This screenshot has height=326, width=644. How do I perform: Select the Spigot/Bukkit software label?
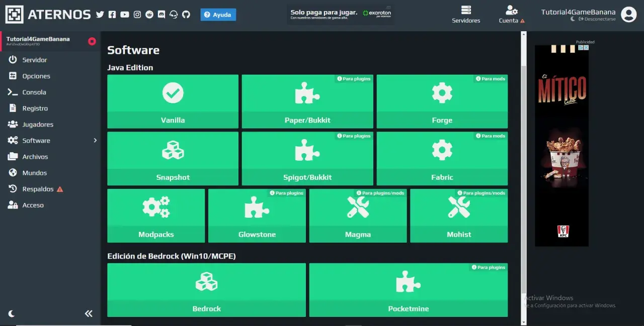[307, 177]
